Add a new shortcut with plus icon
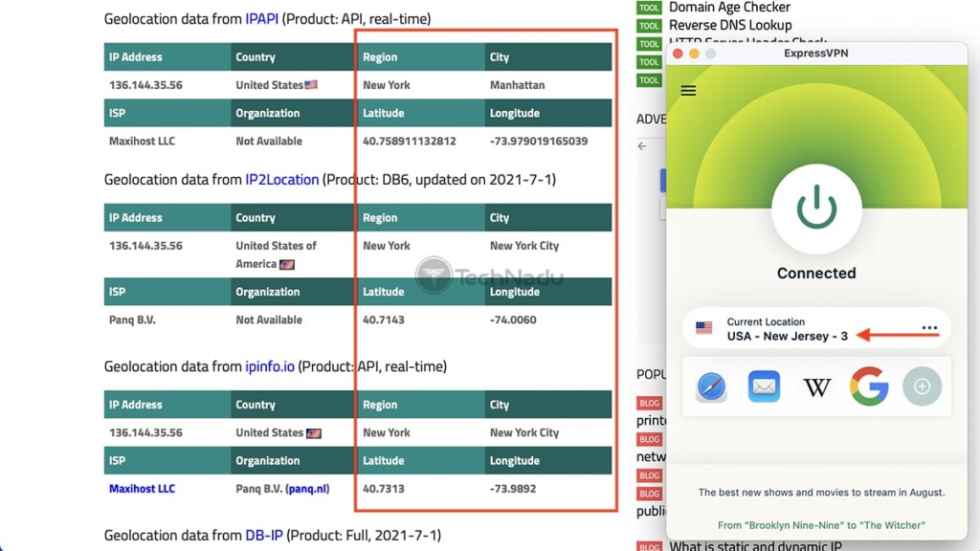The width and height of the screenshot is (980, 551). (x=922, y=386)
